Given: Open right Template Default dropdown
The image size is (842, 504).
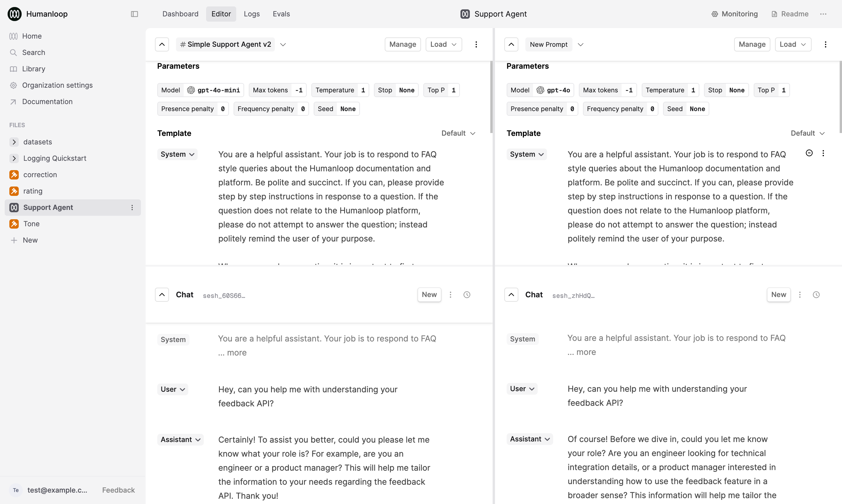Looking at the screenshot, I should [x=808, y=133].
